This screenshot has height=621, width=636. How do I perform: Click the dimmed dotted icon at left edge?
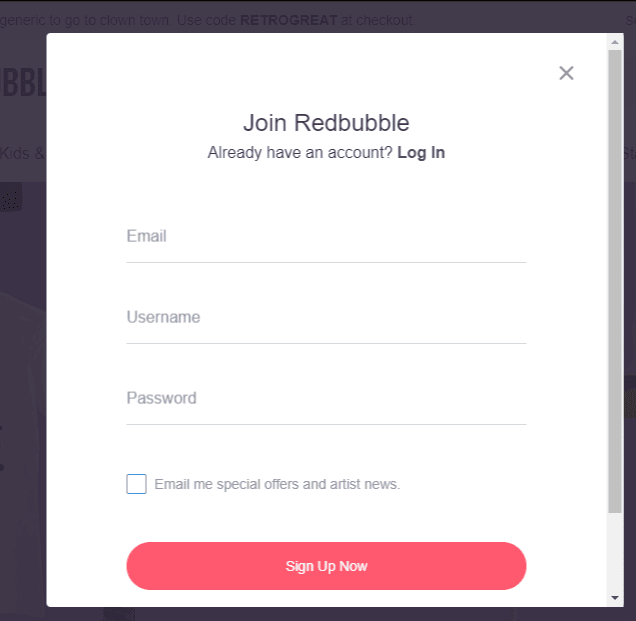[x=11, y=197]
